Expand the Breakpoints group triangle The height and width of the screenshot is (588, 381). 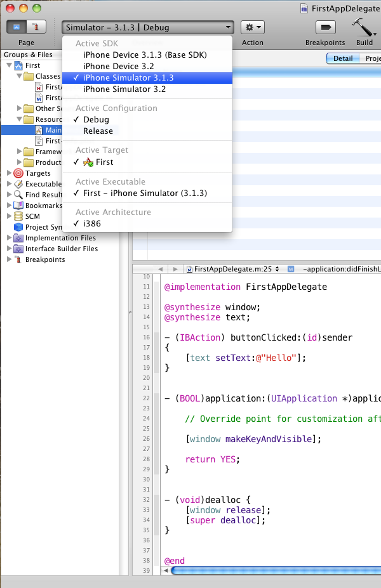tap(9, 259)
